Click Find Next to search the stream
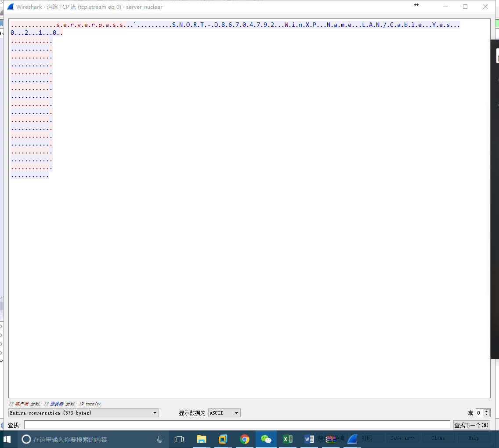 click(x=471, y=424)
